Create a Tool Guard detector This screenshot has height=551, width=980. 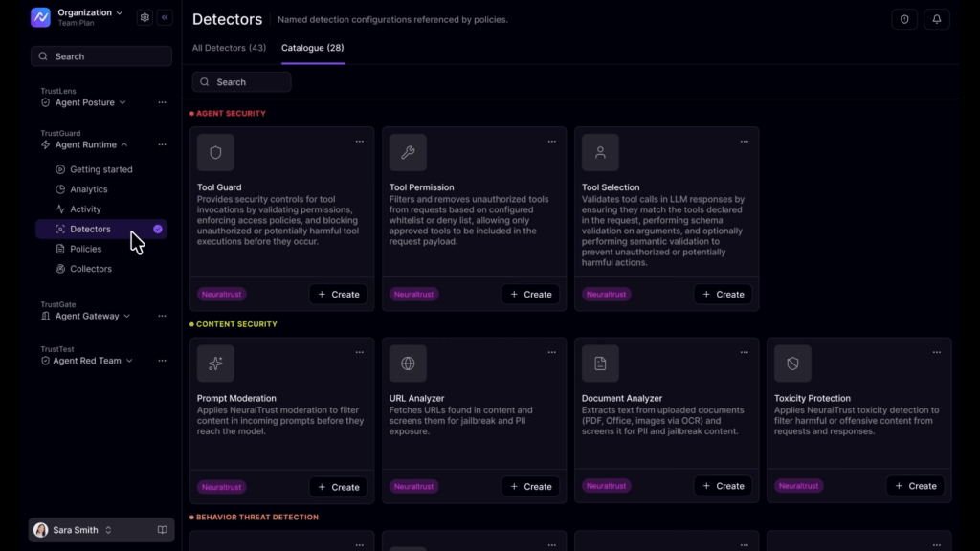[338, 295]
